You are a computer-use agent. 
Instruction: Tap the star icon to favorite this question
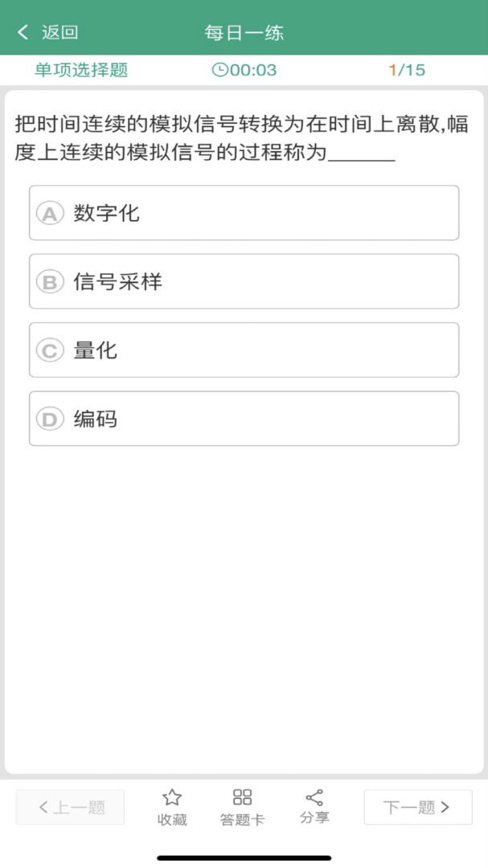(171, 797)
